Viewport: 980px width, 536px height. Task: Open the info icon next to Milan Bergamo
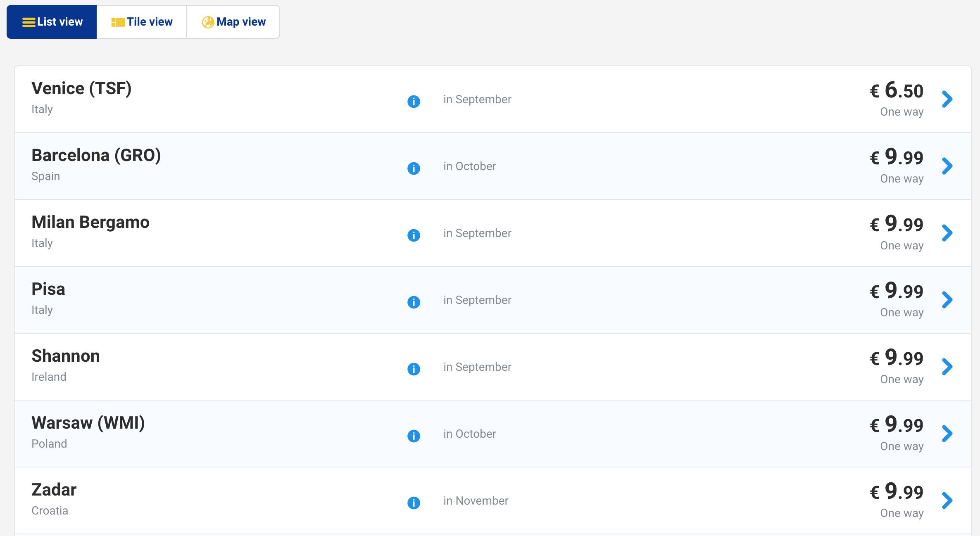pyautogui.click(x=414, y=235)
